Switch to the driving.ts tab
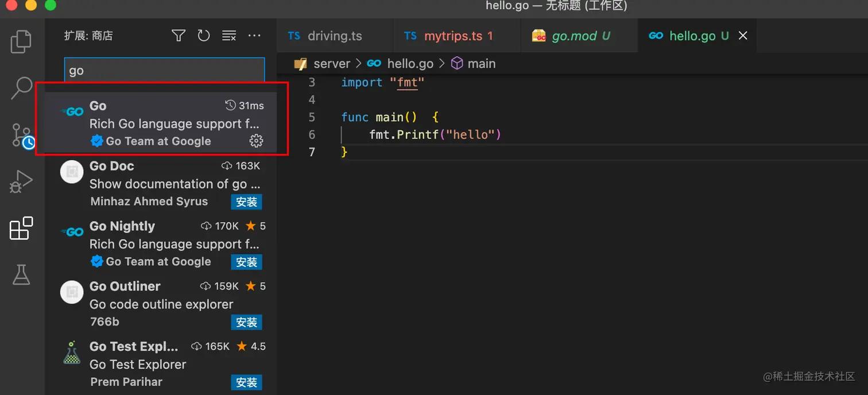 pos(335,36)
